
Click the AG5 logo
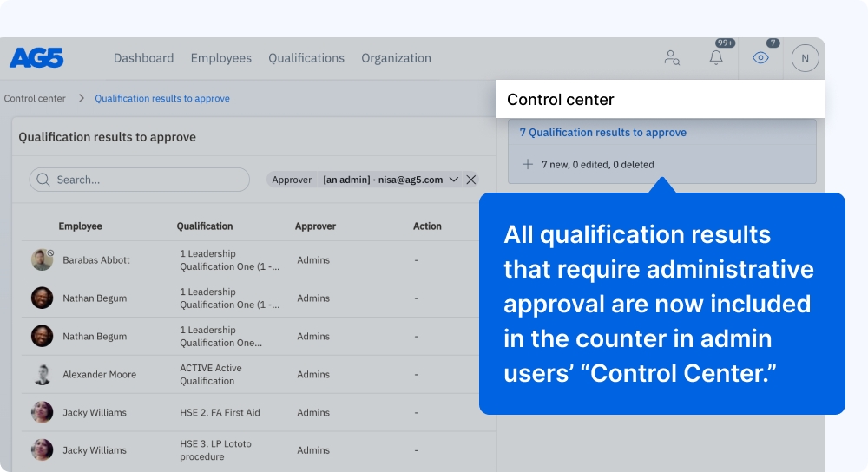pos(36,58)
